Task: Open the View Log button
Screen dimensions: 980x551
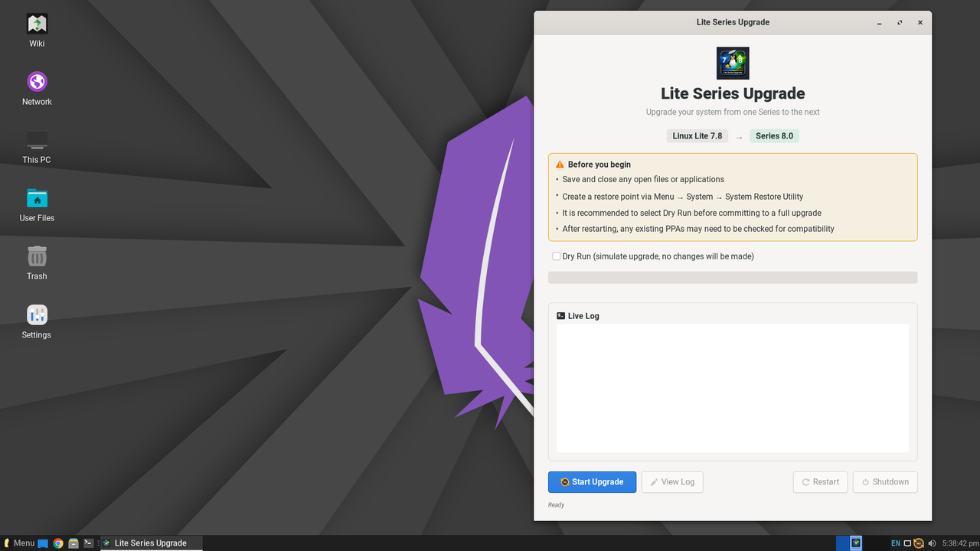Action: coord(672,482)
